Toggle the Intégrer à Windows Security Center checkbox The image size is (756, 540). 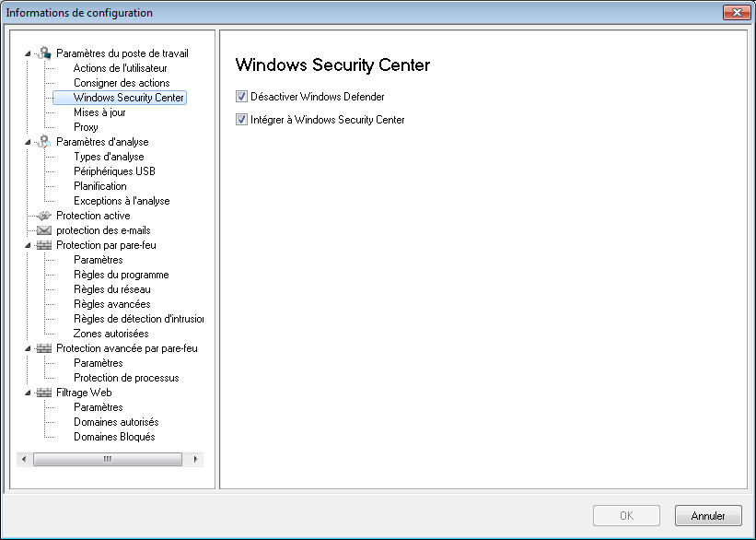click(241, 120)
